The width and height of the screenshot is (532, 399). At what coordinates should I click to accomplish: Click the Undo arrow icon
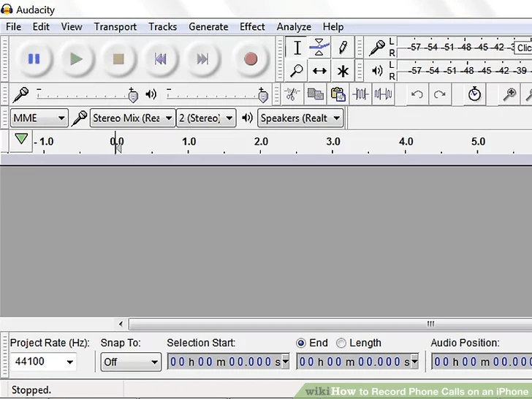coord(417,94)
